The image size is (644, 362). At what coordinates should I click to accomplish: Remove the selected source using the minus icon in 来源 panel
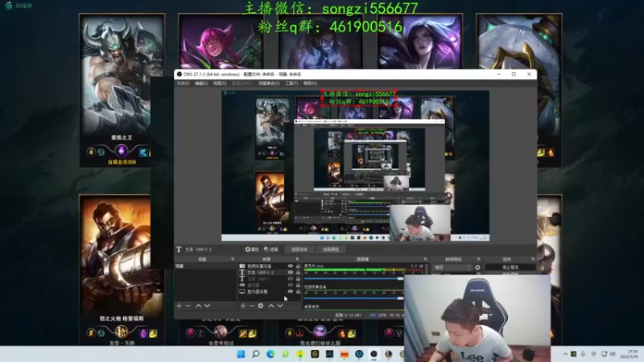(252, 306)
